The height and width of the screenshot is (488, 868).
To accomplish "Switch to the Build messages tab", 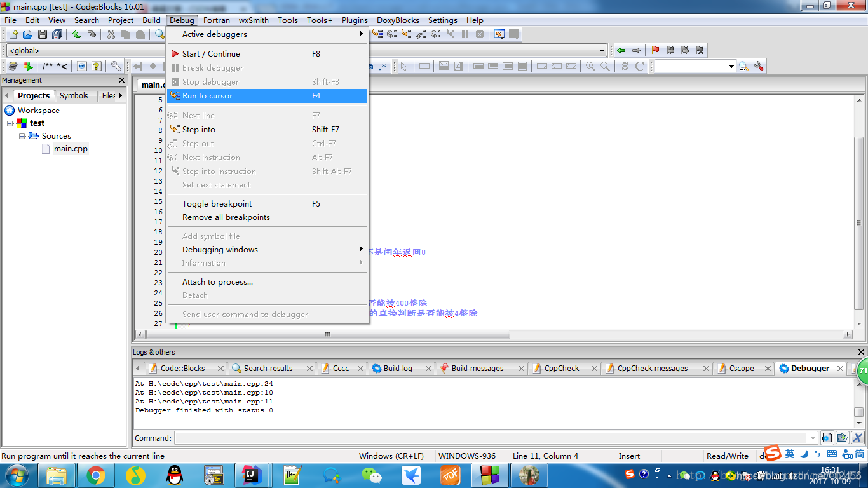I will (477, 369).
